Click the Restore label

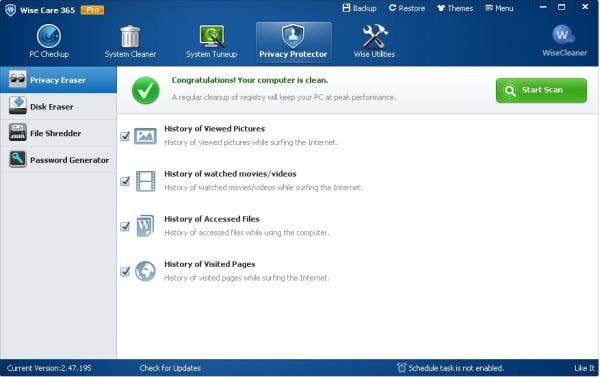pyautogui.click(x=412, y=8)
